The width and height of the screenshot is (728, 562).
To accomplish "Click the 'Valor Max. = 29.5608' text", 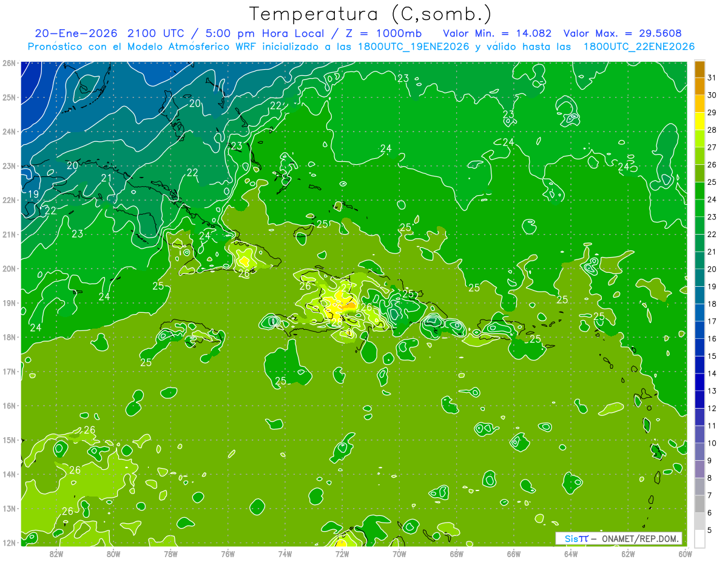I will click(x=622, y=33).
